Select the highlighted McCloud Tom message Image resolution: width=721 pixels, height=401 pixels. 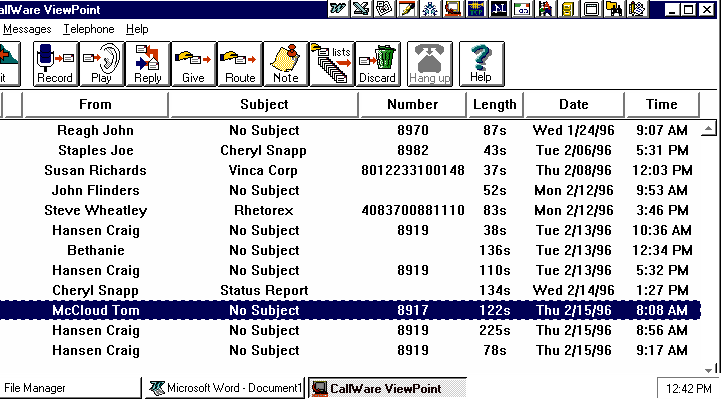(350, 310)
